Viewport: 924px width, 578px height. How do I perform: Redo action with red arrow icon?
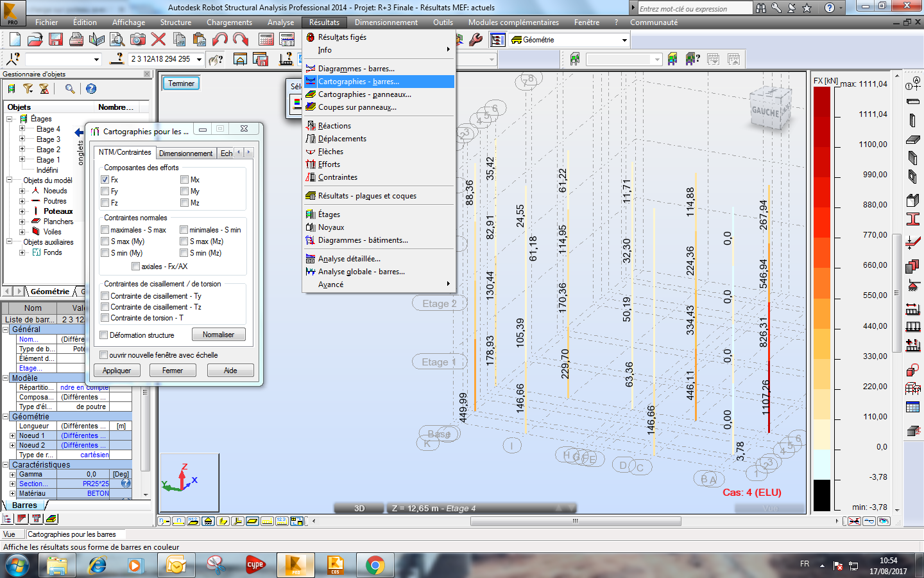241,40
